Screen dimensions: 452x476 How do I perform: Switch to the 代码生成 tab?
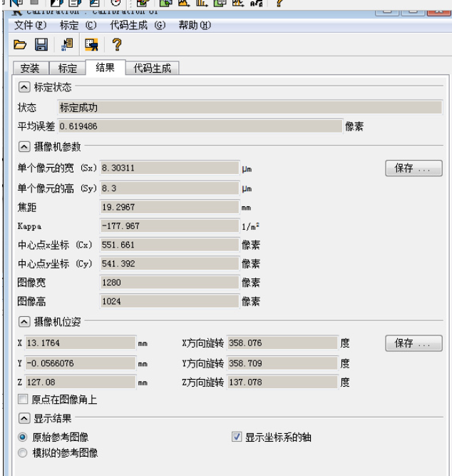tap(153, 68)
